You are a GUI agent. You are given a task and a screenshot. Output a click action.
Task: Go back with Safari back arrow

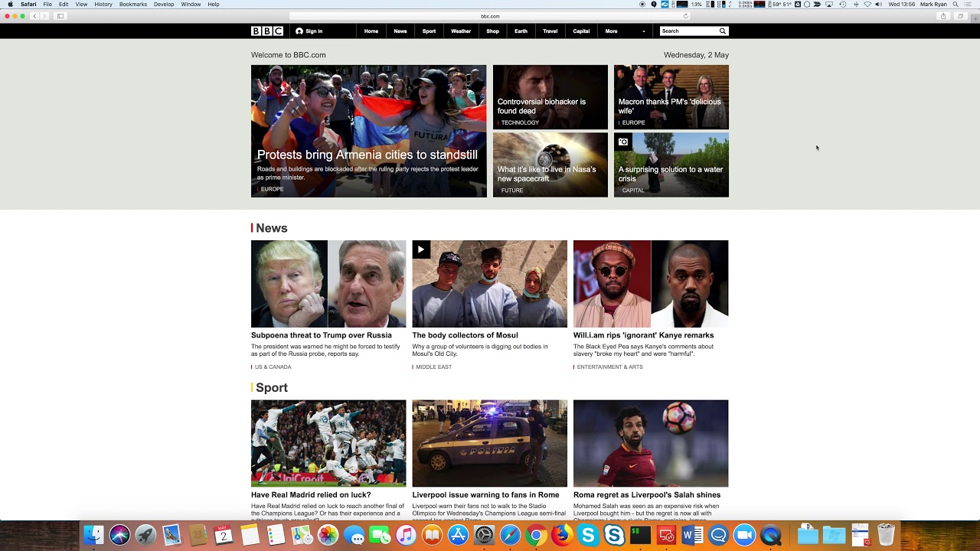(x=34, y=16)
